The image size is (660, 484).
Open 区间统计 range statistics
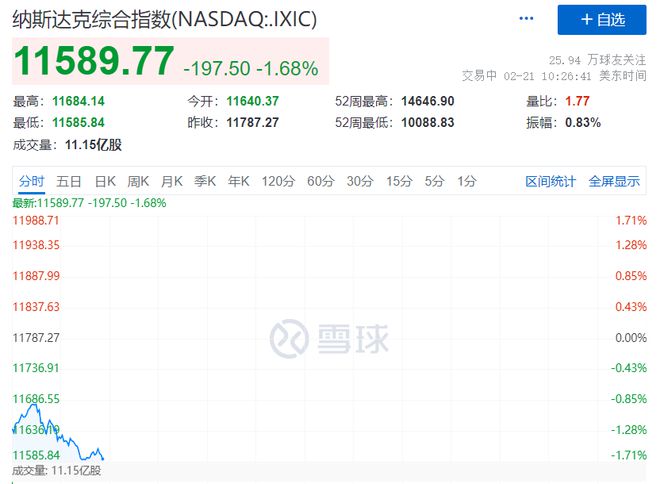point(551,181)
